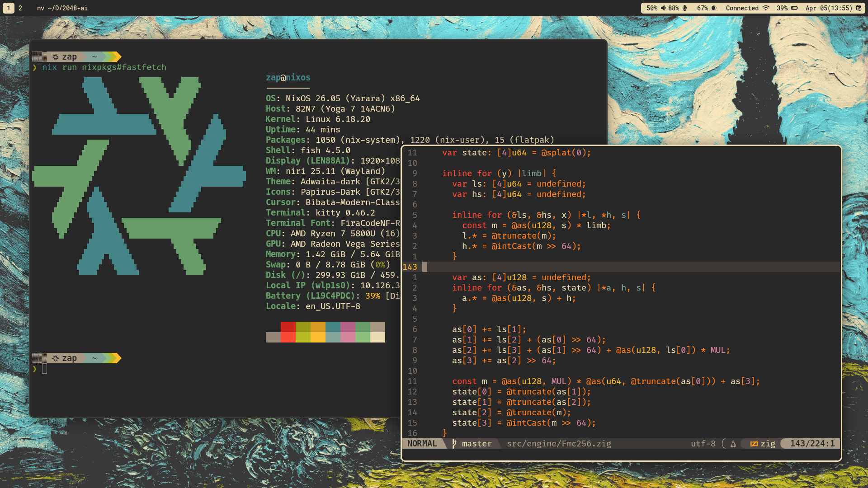Click the NixOS logo in fastfetch output
Image resolution: width=868 pixels, height=488 pixels.
pyautogui.click(x=139, y=176)
